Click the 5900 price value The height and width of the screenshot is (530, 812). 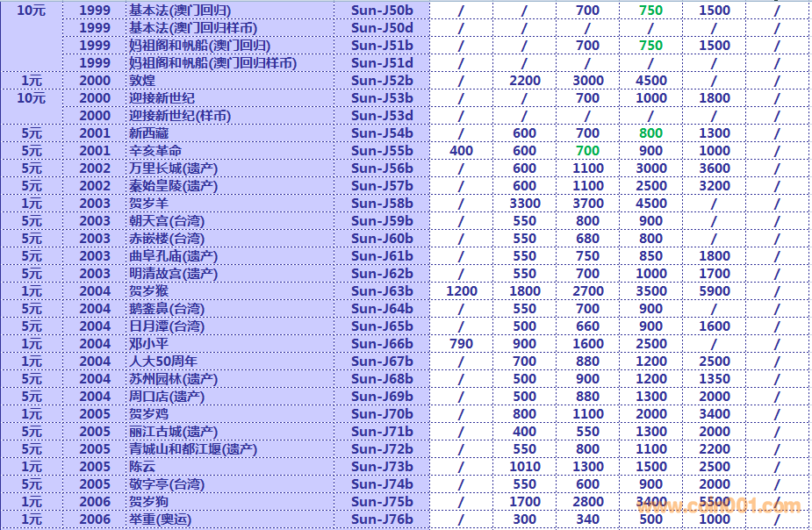pyautogui.click(x=714, y=291)
